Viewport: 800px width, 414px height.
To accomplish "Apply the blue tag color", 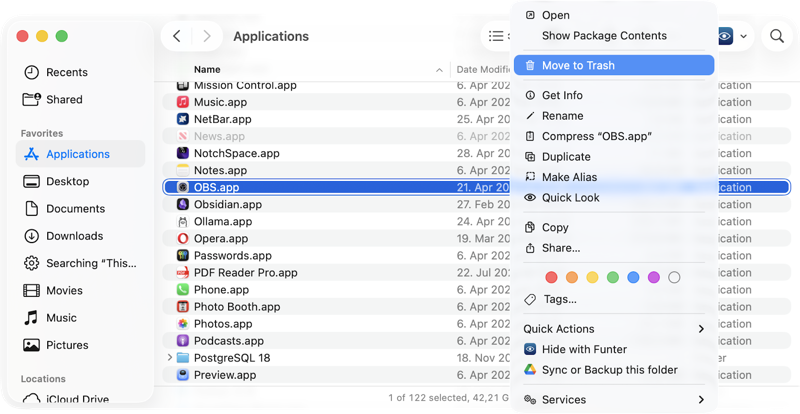I will tap(633, 277).
